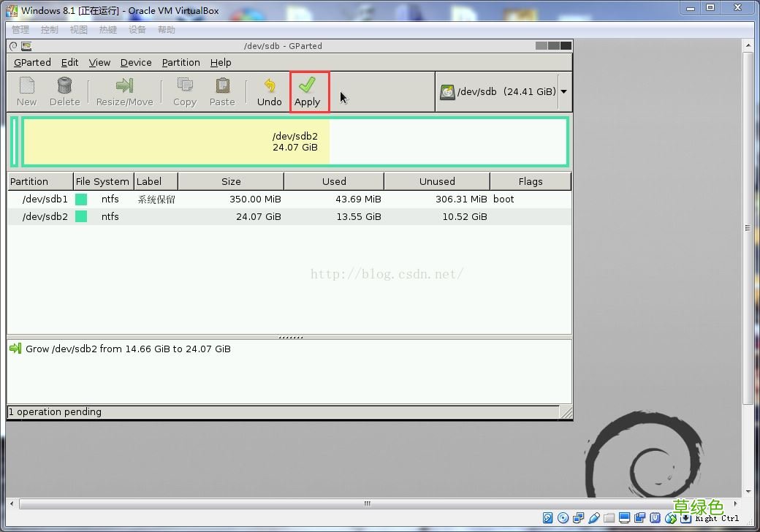Viewport: 760px width, 532px height.
Task: Open the Device menu
Action: (136, 63)
